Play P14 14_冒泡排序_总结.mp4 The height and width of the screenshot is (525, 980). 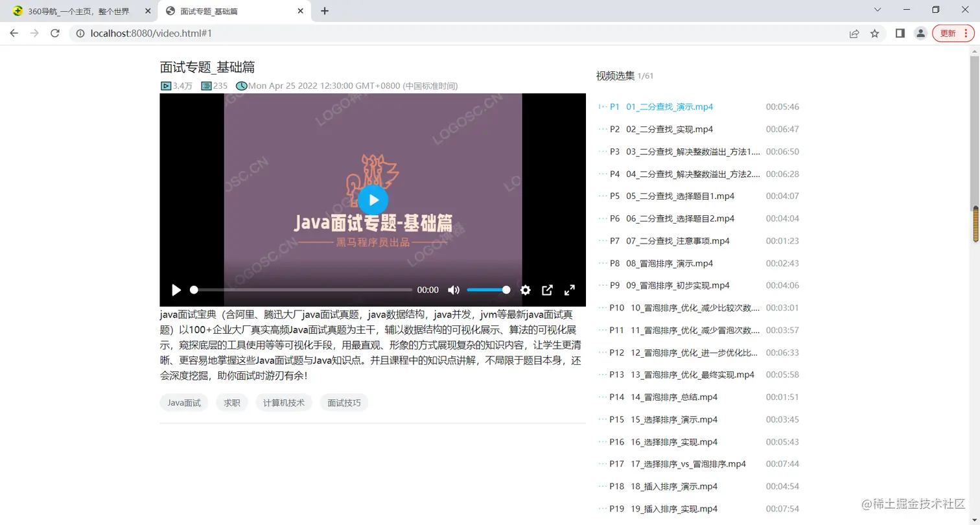click(x=699, y=397)
